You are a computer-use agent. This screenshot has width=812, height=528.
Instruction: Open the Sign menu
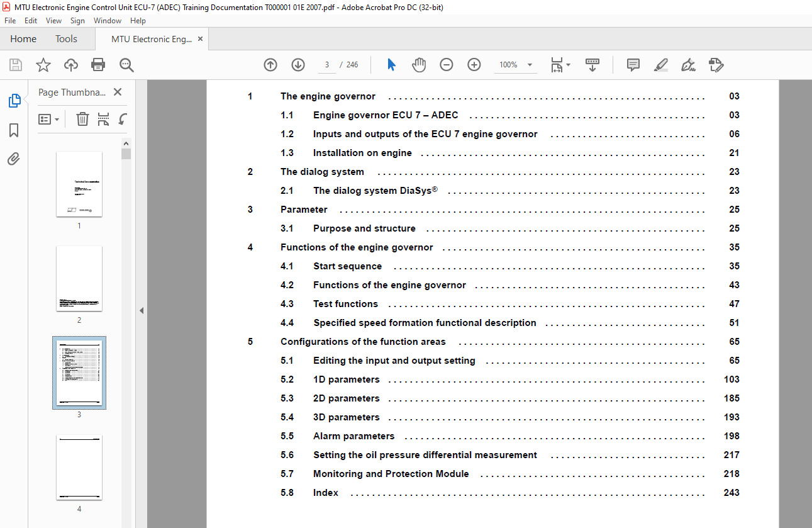point(77,21)
